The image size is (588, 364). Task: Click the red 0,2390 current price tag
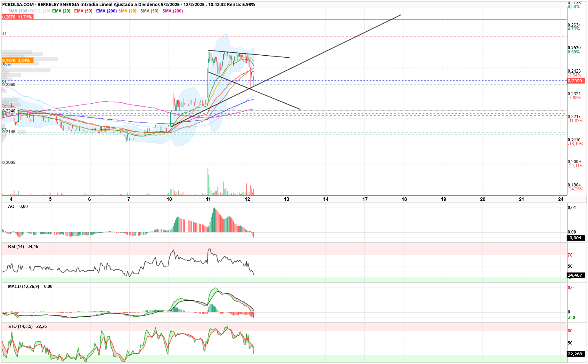coord(576,81)
